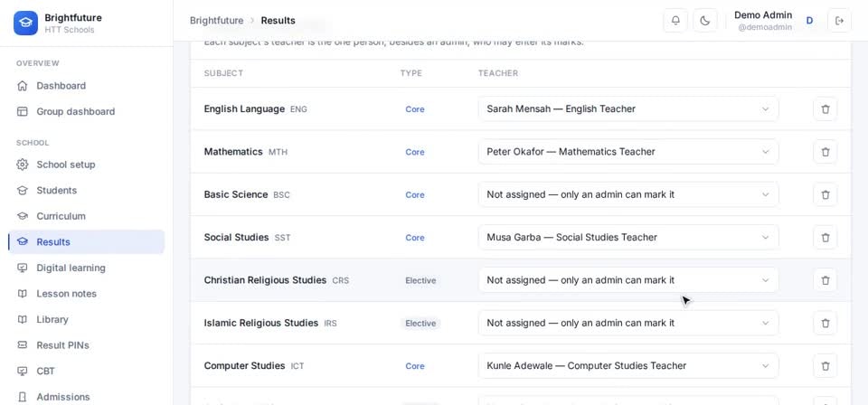Go to Dashboard in the sidebar
The width and height of the screenshot is (868, 405).
pos(87,86)
